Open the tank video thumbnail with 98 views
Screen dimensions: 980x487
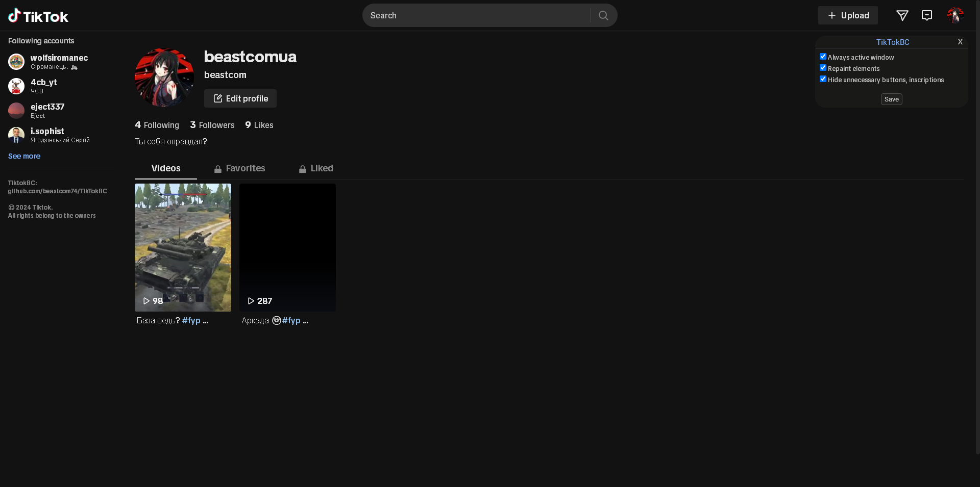pyautogui.click(x=183, y=247)
